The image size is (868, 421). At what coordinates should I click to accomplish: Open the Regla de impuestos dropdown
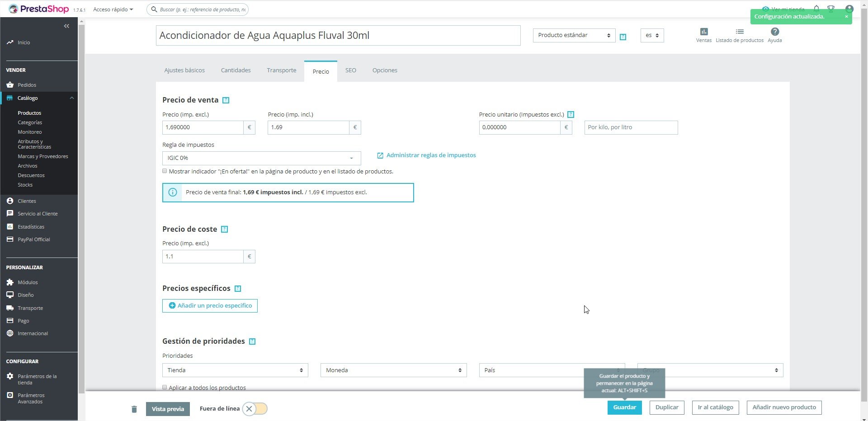[x=261, y=158]
